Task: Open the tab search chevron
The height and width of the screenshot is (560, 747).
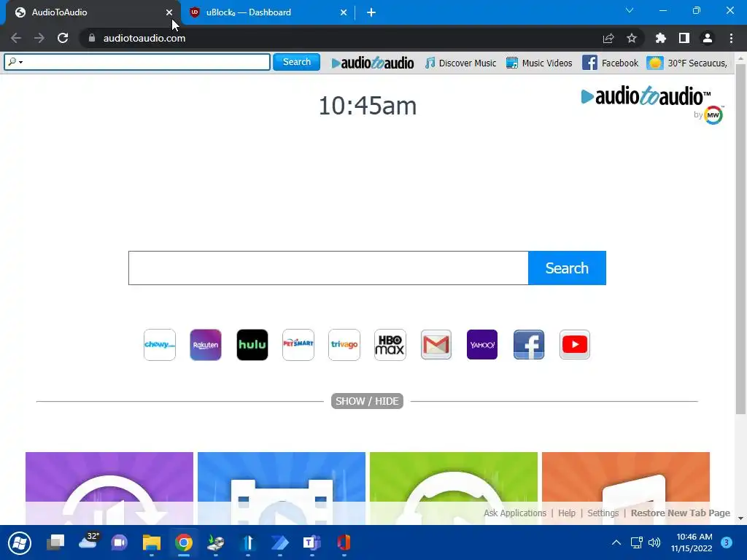Action: (630, 10)
